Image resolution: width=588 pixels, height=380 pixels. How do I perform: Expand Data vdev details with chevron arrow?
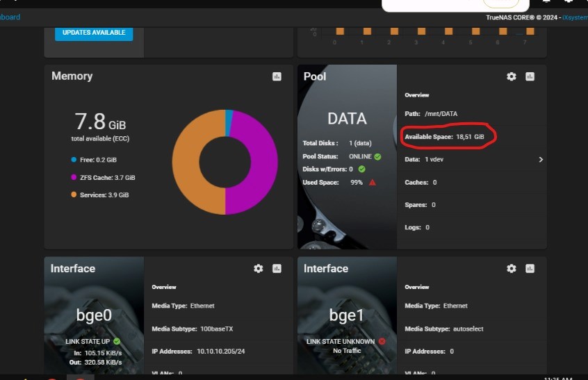point(541,160)
